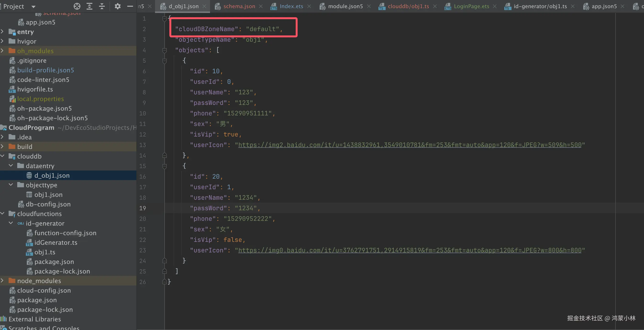Image resolution: width=644 pixels, height=330 pixels.
Task: Click the Expand All toolbar icon
Action: coord(89,6)
